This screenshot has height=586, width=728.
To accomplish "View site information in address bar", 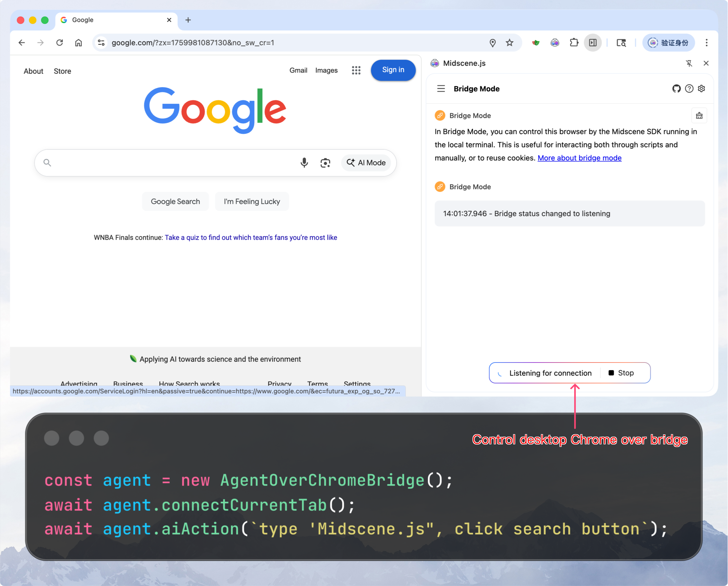I will (101, 42).
